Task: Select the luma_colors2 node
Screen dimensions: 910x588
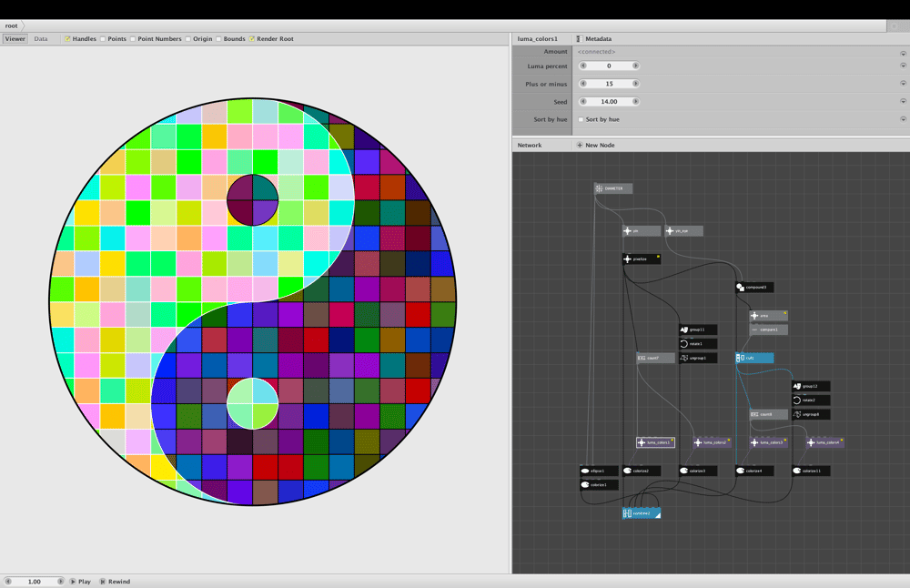Action: pyautogui.click(x=713, y=442)
